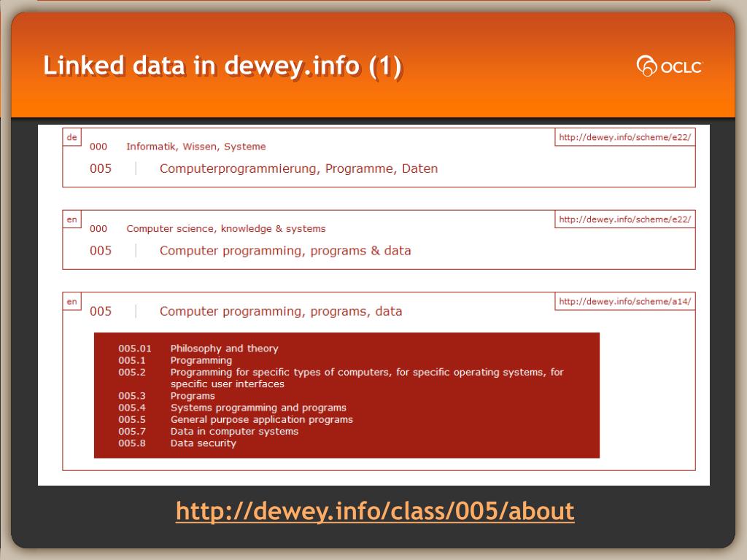Click number 005 in the German box

coord(101,168)
